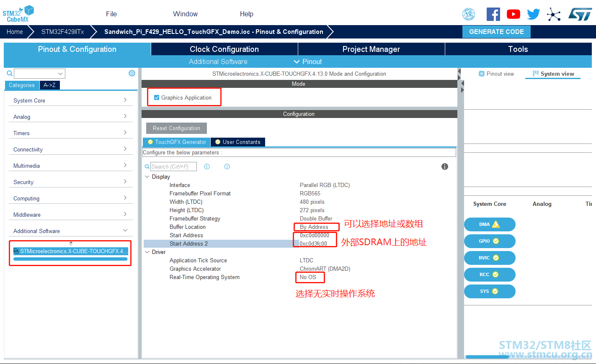The height and width of the screenshot is (364, 596).
Task: Switch to the A->Z tab
Action: point(49,85)
